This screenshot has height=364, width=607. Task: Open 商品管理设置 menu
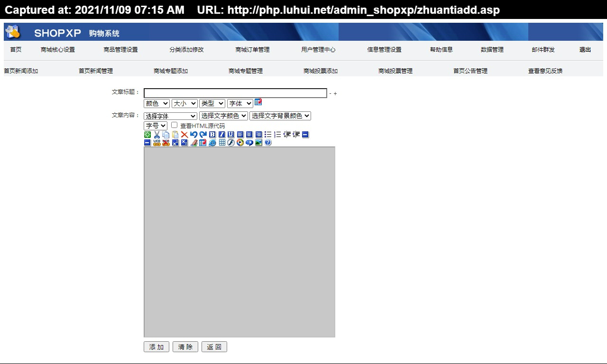121,50
